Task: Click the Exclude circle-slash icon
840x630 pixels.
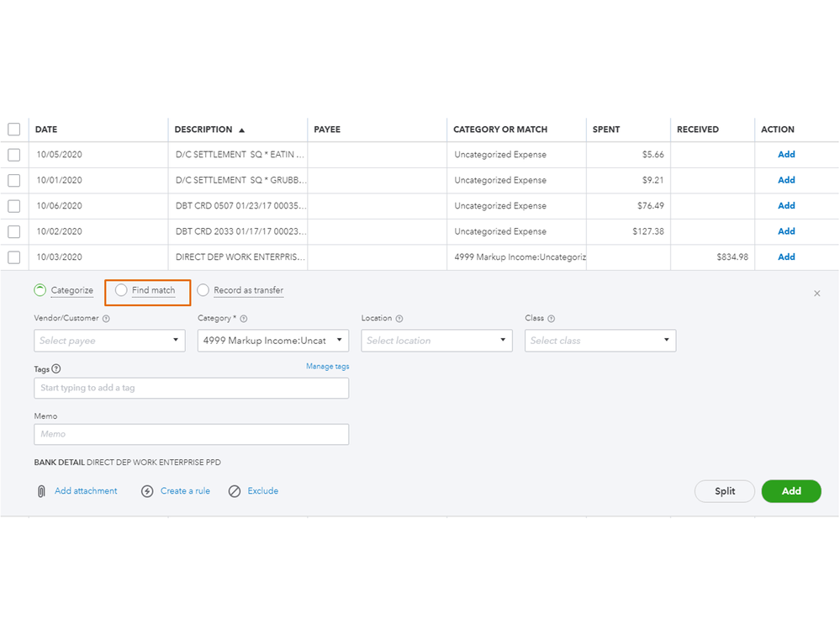Action: tap(235, 491)
